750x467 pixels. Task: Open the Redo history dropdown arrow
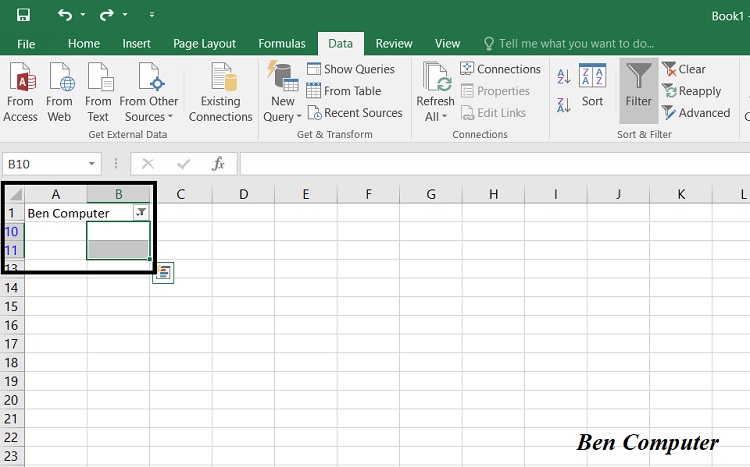pyautogui.click(x=125, y=15)
